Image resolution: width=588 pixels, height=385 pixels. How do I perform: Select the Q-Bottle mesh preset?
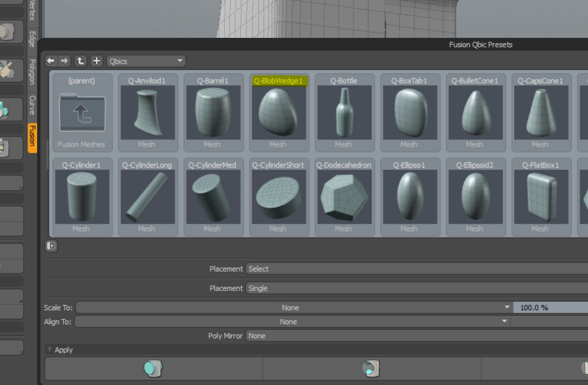[x=344, y=112]
